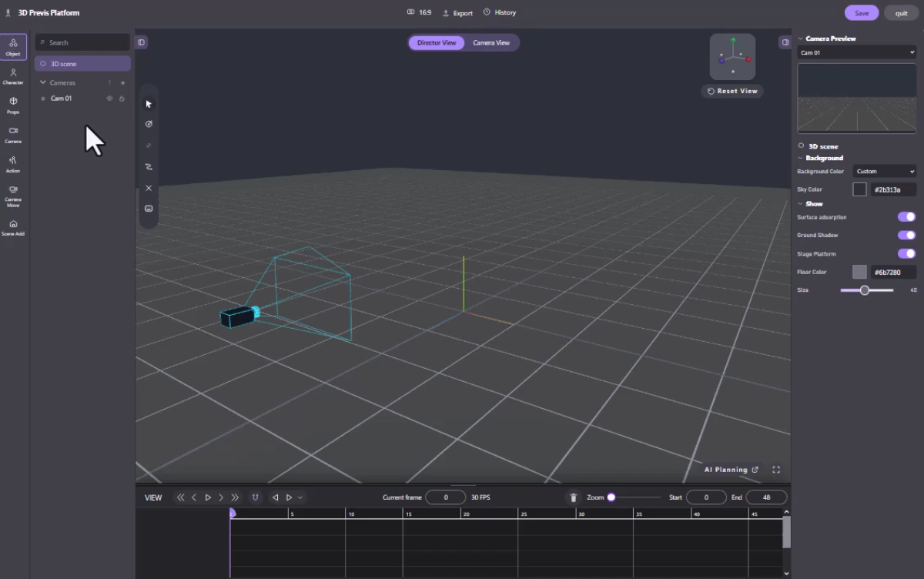This screenshot has width=924, height=579.
Task: Click Export in top bar
Action: (x=457, y=12)
